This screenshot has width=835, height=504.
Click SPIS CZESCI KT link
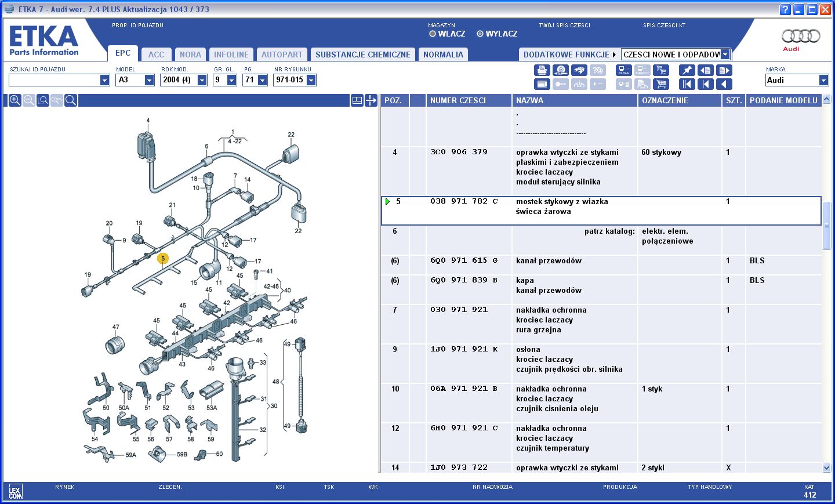tap(664, 26)
